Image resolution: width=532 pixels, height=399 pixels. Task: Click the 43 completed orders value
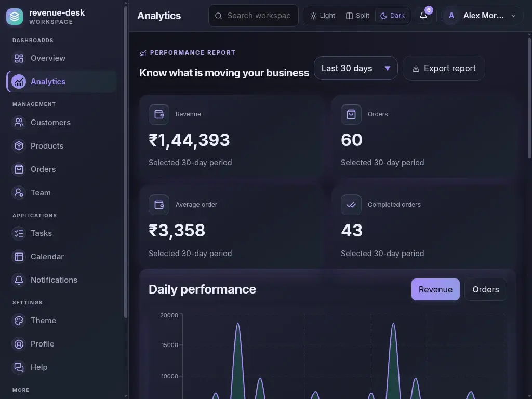pos(352,231)
